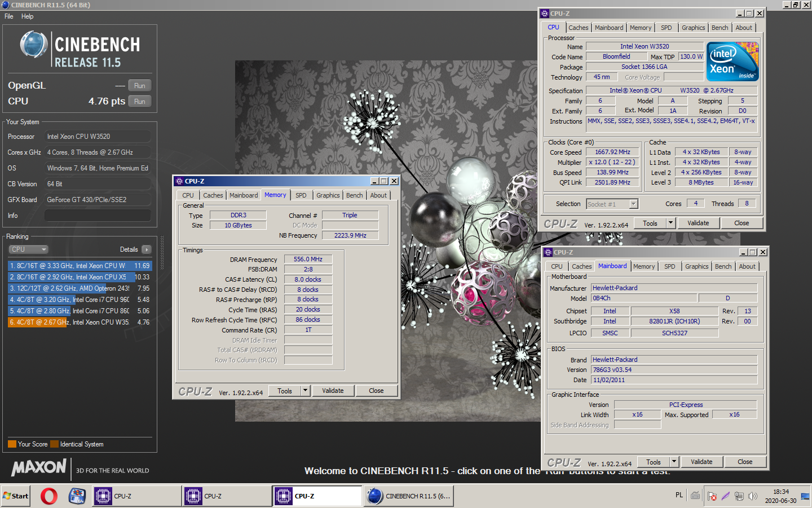Select the Mainboard tab in the Memory window
This screenshot has width=812, height=508.
[244, 195]
